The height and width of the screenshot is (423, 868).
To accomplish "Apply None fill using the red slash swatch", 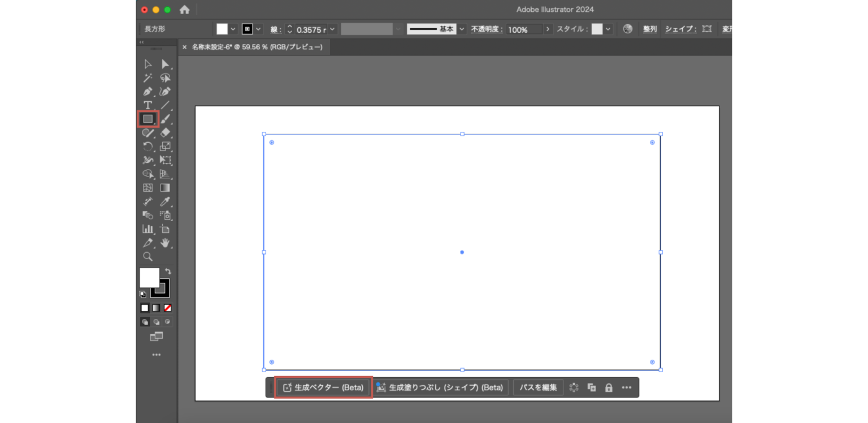I will tap(167, 308).
